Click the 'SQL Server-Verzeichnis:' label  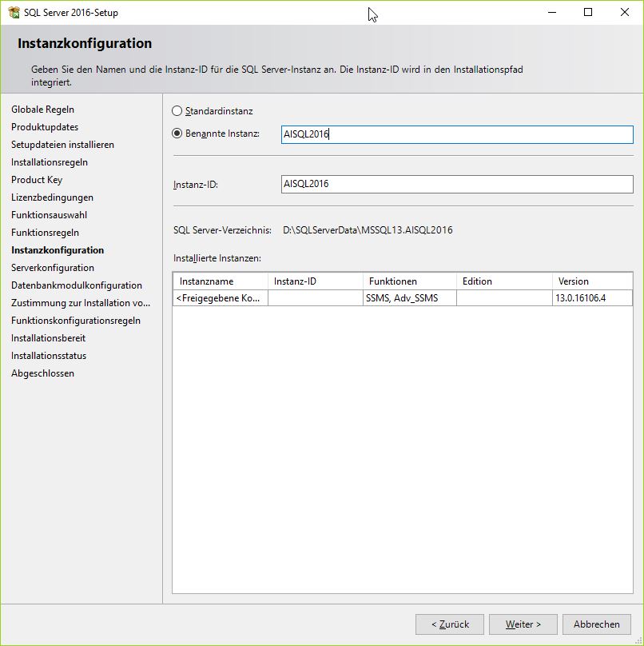pyautogui.click(x=222, y=230)
